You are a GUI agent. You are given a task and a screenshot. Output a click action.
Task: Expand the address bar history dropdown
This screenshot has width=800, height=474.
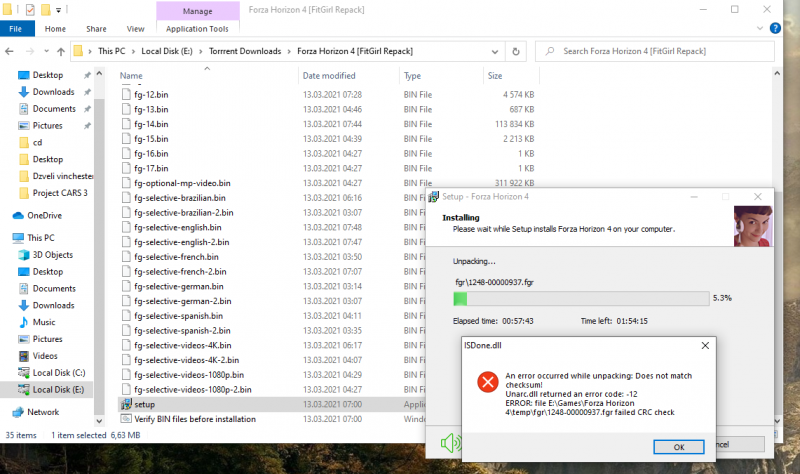[494, 50]
